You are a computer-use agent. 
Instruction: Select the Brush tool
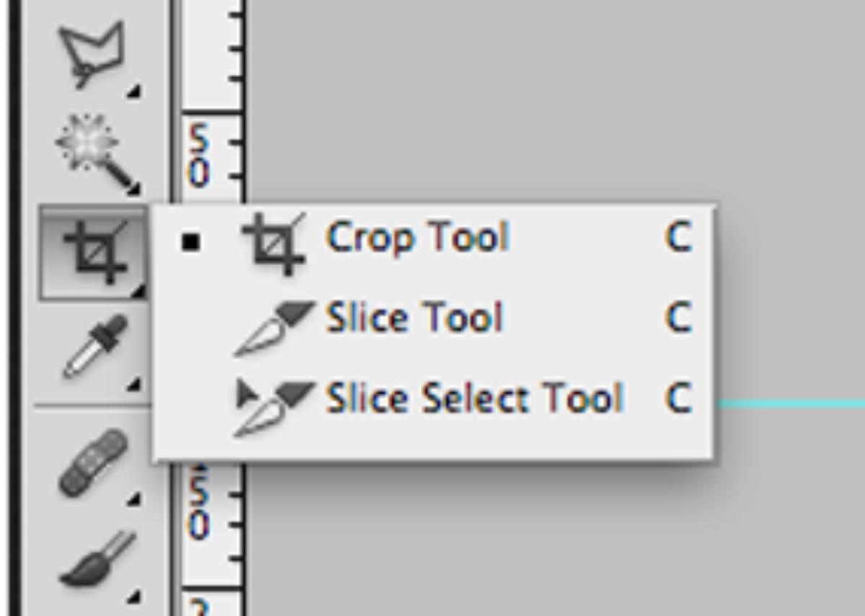click(x=94, y=558)
